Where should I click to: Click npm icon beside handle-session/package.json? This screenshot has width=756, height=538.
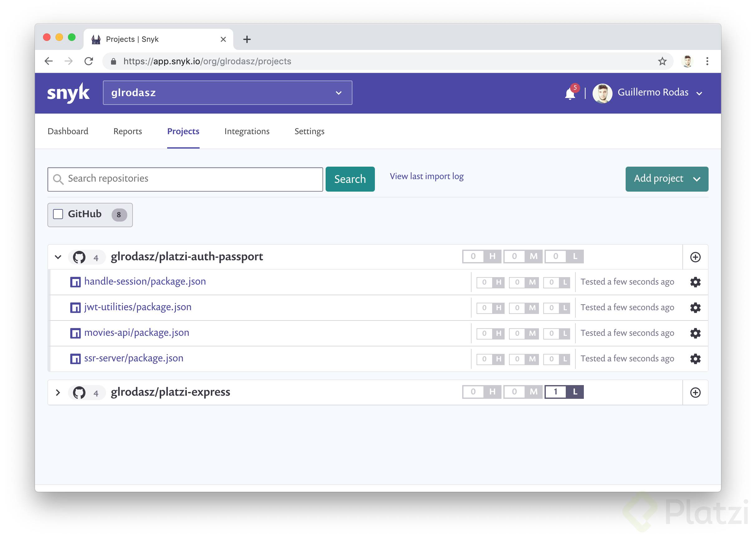pyautogui.click(x=75, y=282)
